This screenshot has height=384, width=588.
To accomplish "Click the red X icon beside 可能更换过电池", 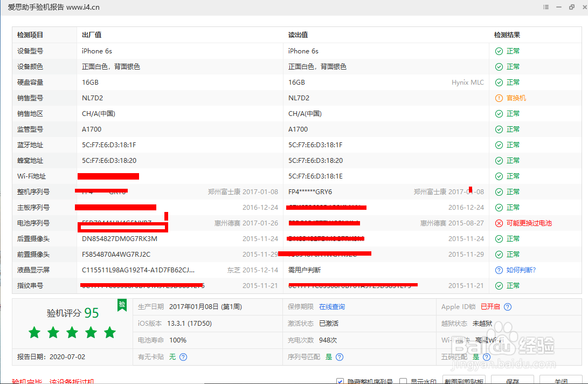I will 499,223.
